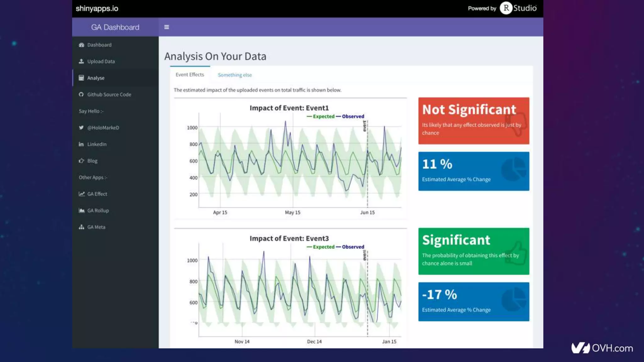Screen dimensions: 644x362
Task: Click the GA Dashboard header title
Action: (x=115, y=27)
